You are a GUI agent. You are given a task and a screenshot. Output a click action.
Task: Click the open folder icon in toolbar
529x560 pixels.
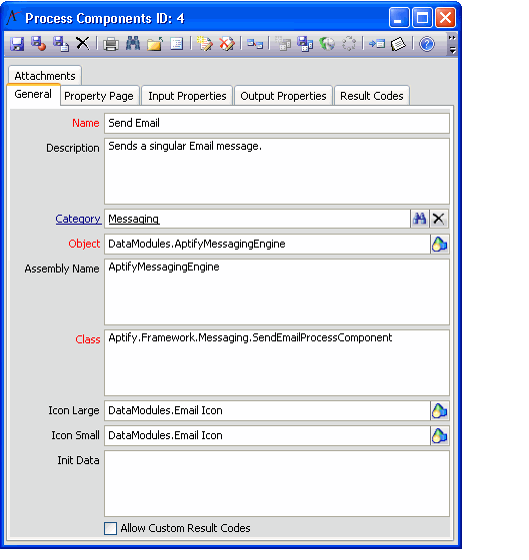coord(155,44)
